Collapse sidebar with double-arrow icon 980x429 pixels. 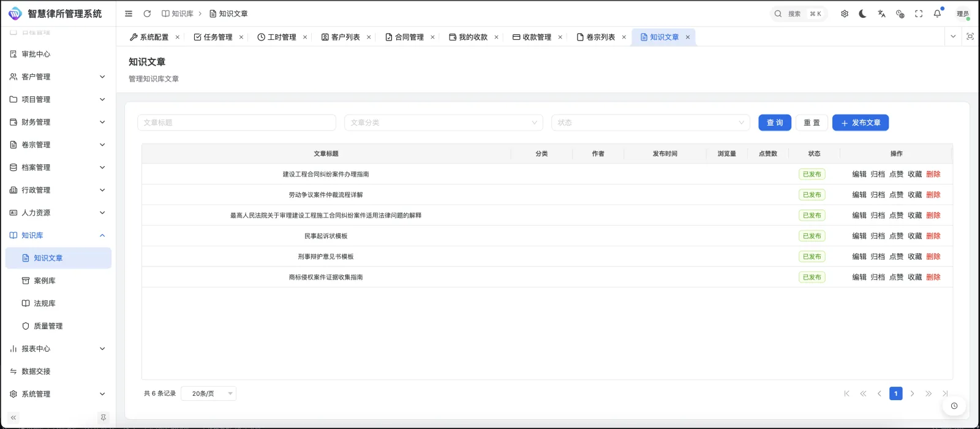point(13,417)
